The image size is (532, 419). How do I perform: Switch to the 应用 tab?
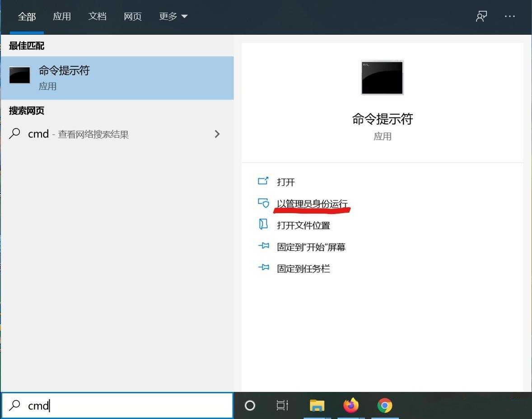pyautogui.click(x=62, y=16)
